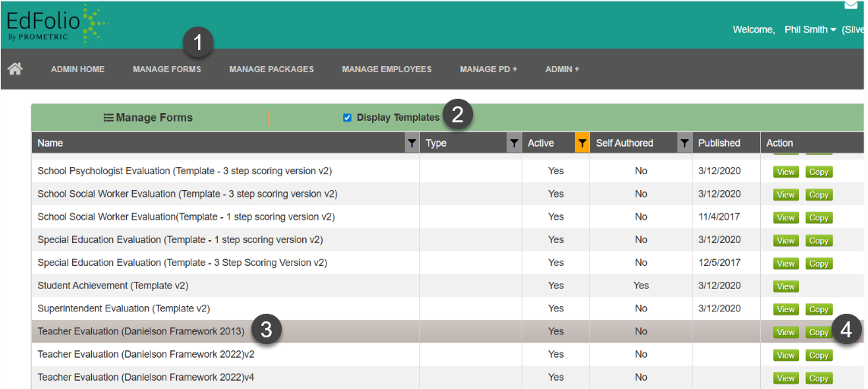The width and height of the screenshot is (868, 389).
Task: Open the Manage Packages menu item
Action: (271, 69)
